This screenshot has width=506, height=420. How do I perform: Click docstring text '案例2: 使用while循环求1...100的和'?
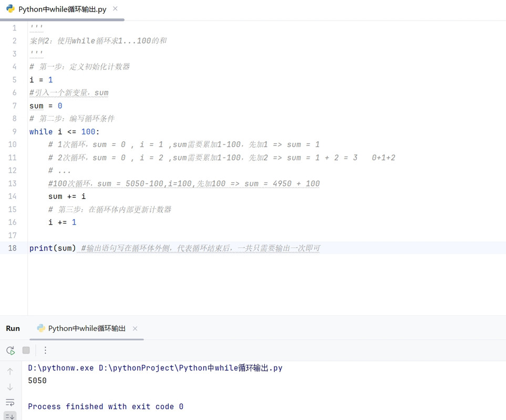click(98, 40)
